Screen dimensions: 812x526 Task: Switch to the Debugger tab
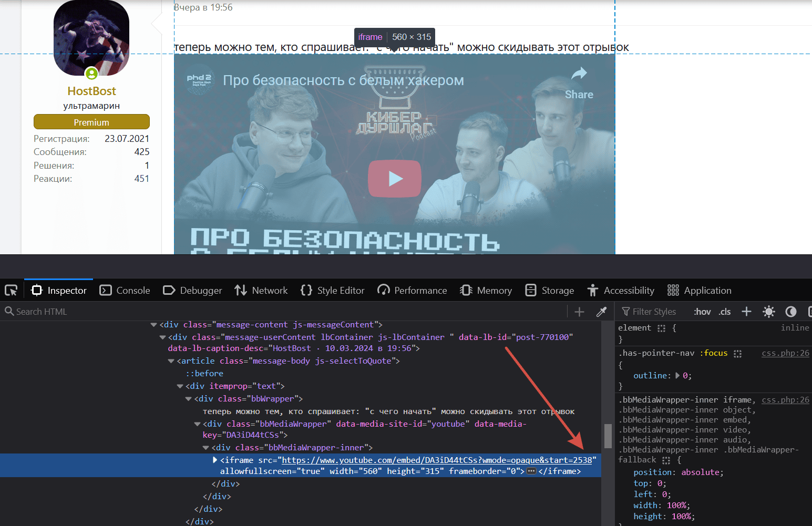tap(192, 291)
